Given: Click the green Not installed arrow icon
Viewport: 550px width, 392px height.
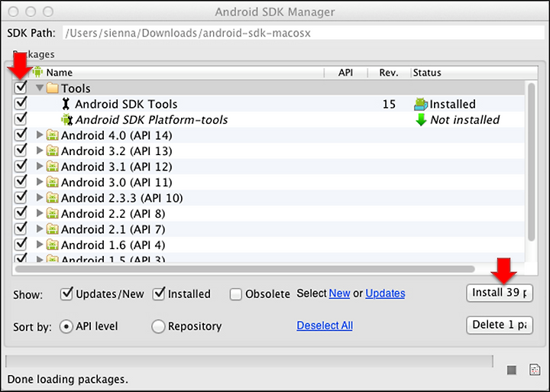Looking at the screenshot, I should tap(421, 120).
